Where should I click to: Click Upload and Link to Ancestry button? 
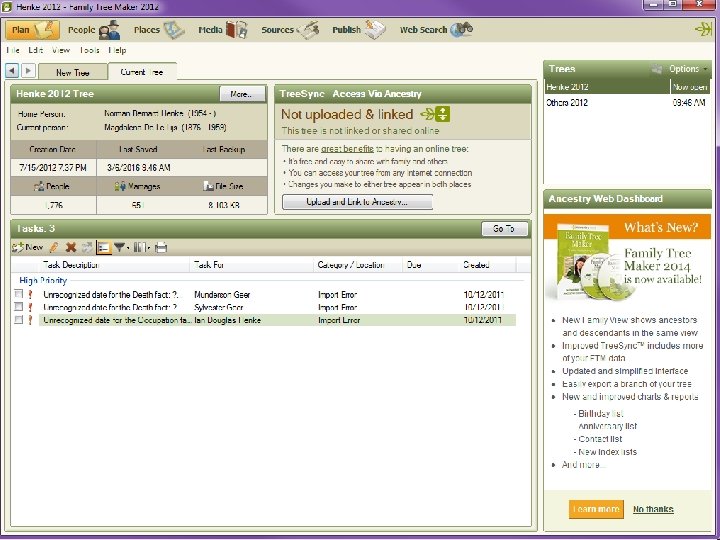[x=357, y=202]
